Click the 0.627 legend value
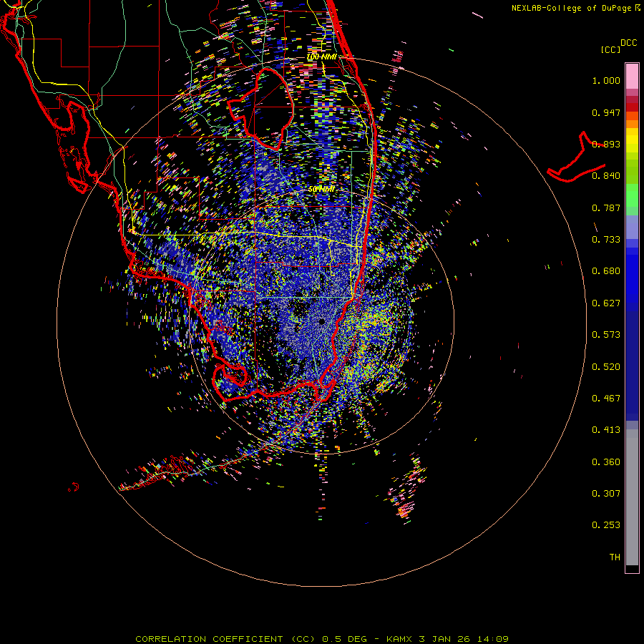 tap(606, 303)
